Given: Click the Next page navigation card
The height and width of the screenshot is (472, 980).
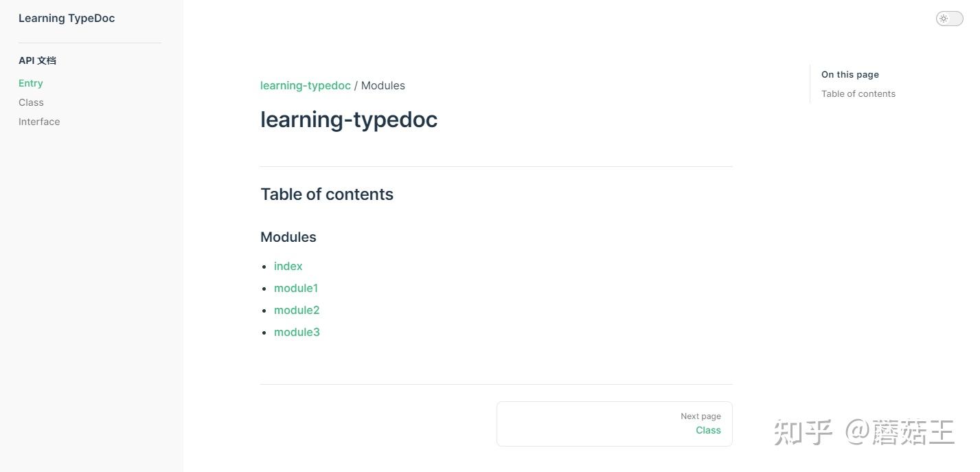Looking at the screenshot, I should tap(614, 423).
